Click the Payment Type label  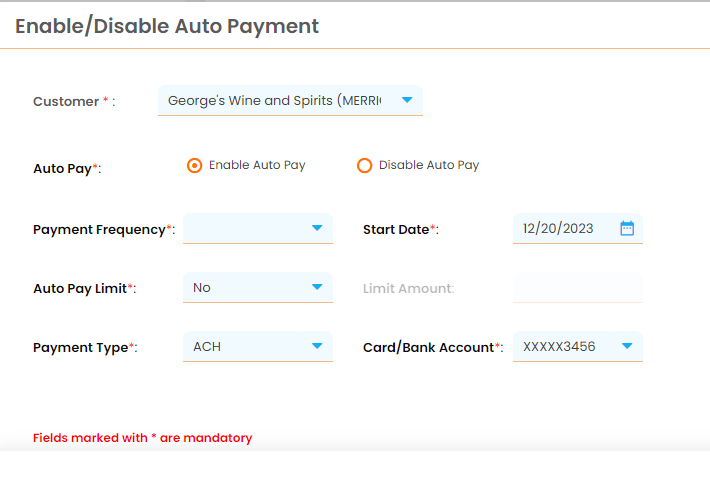coord(85,347)
